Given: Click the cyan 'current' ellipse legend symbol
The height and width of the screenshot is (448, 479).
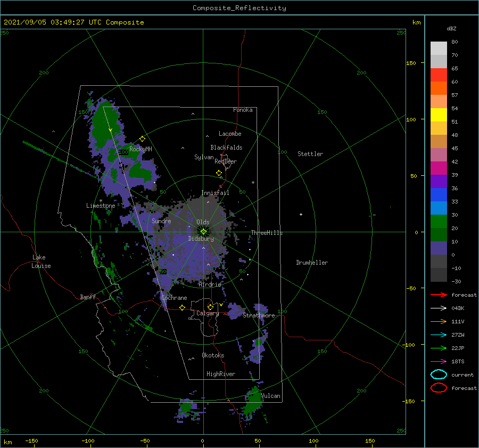Looking at the screenshot, I should coord(439,374).
